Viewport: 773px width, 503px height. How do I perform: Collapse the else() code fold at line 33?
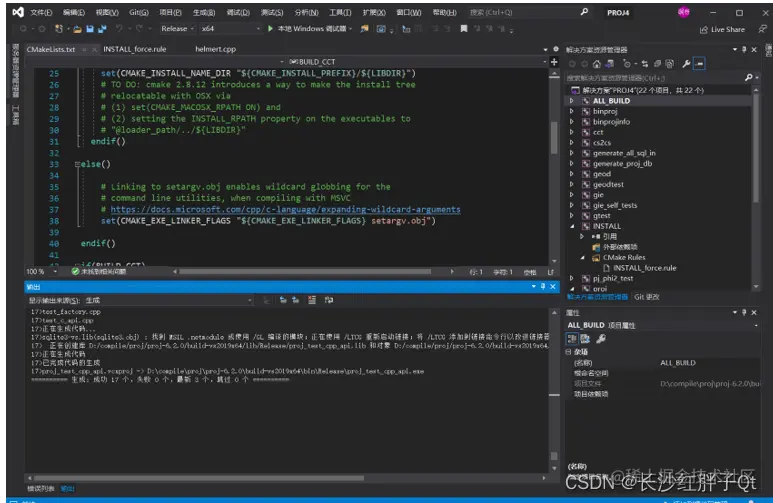click(77, 164)
